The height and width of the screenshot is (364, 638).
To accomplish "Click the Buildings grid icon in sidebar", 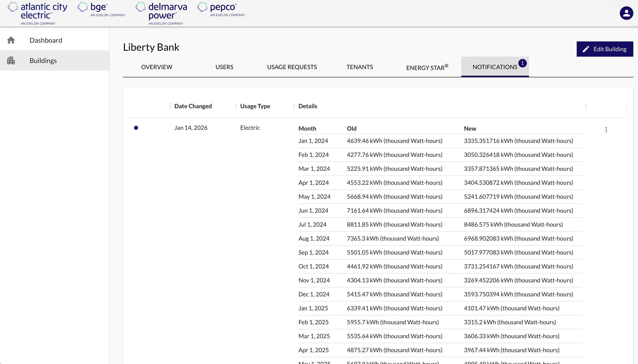I will 11,60.
